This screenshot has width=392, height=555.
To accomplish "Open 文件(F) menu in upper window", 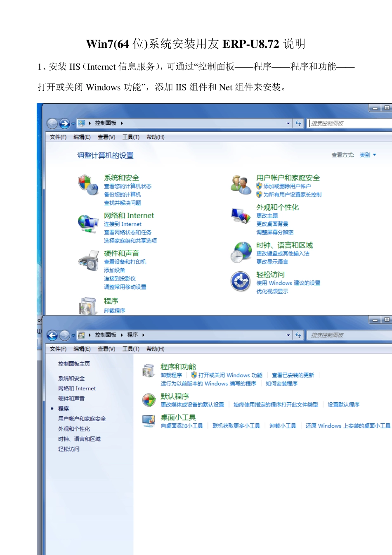I will point(58,137).
